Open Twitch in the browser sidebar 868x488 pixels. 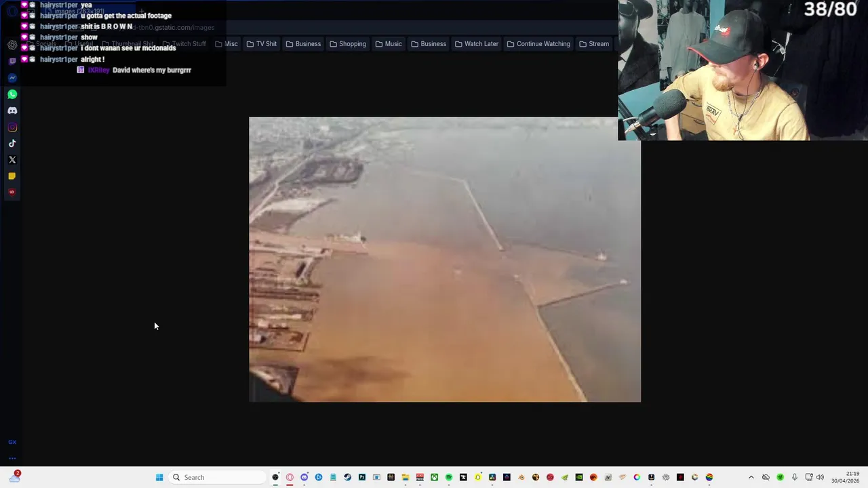12,61
